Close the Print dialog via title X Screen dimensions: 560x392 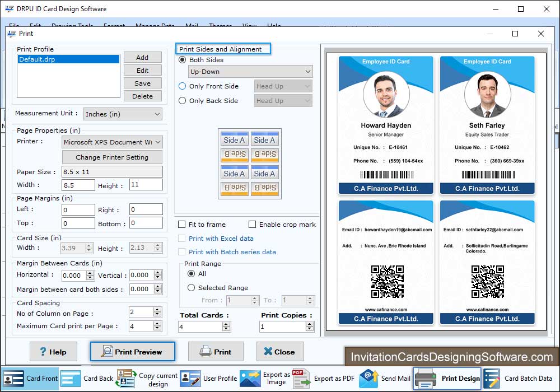click(541, 34)
